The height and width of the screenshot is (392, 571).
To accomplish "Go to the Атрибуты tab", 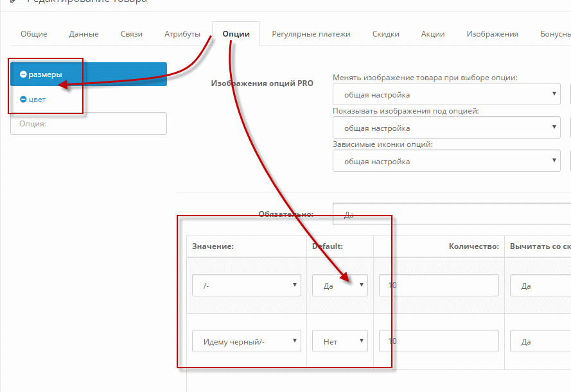I will pyautogui.click(x=182, y=34).
